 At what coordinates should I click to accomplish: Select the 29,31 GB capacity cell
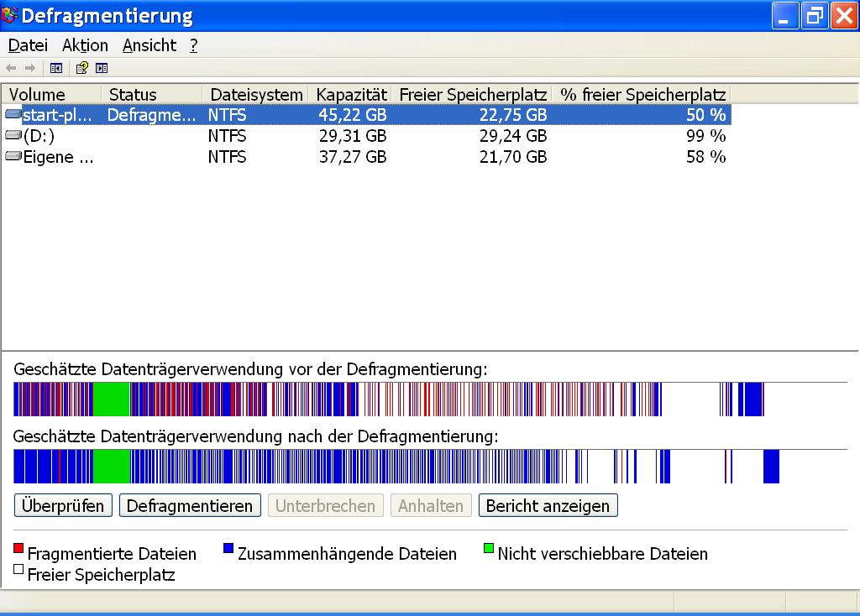pos(353,135)
